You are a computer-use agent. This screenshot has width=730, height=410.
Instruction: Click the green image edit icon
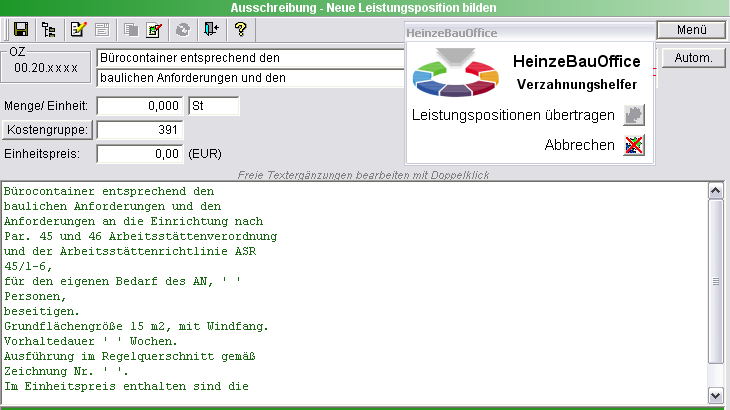click(x=154, y=30)
